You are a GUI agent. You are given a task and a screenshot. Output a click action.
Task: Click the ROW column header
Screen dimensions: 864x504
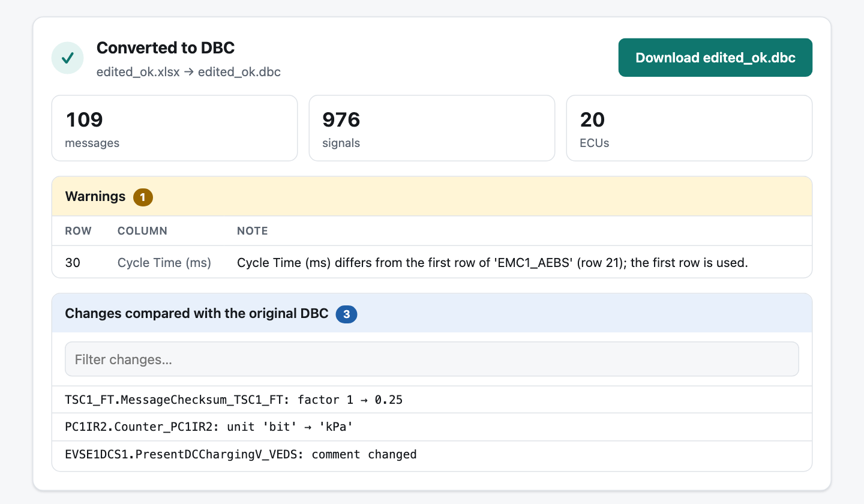click(78, 231)
